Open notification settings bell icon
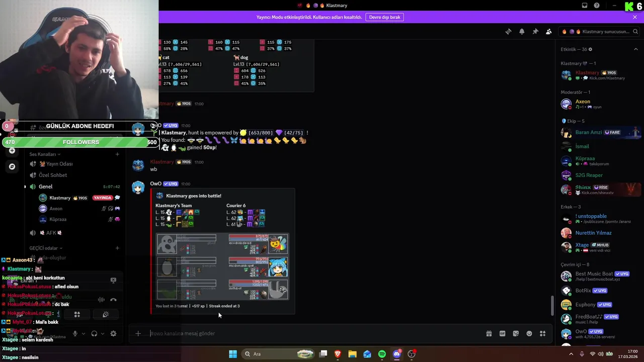This screenshot has height=362, width=644. coord(522,31)
